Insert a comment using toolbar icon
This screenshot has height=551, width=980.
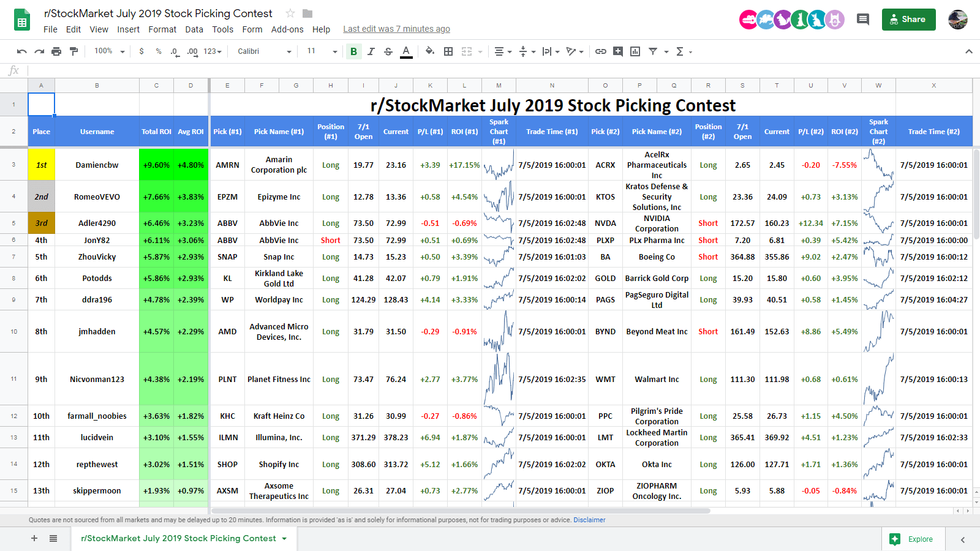pos(618,51)
